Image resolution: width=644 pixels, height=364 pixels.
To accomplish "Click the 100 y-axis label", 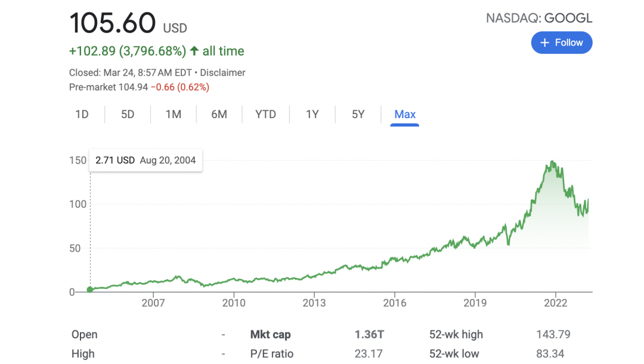I will point(78,204).
